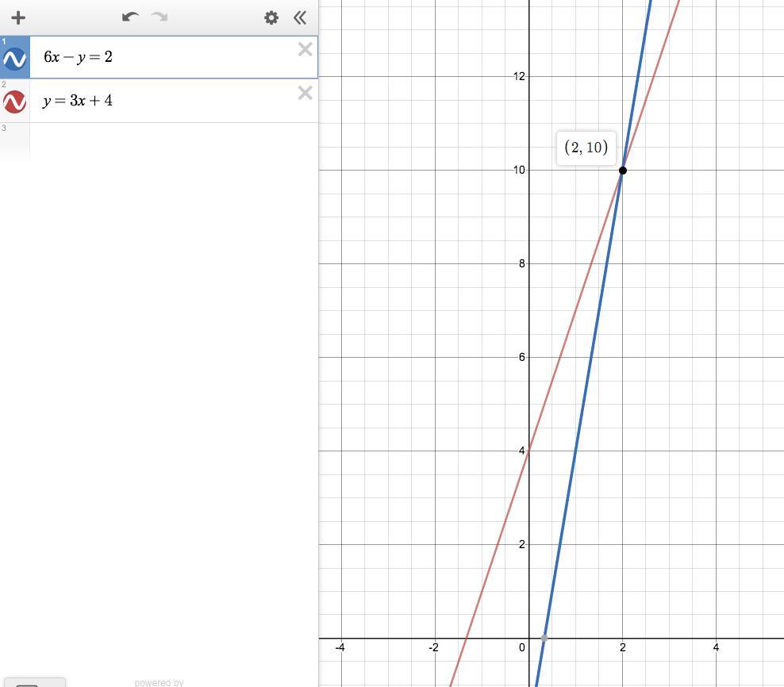Click y-axis label 12

[x=519, y=76]
